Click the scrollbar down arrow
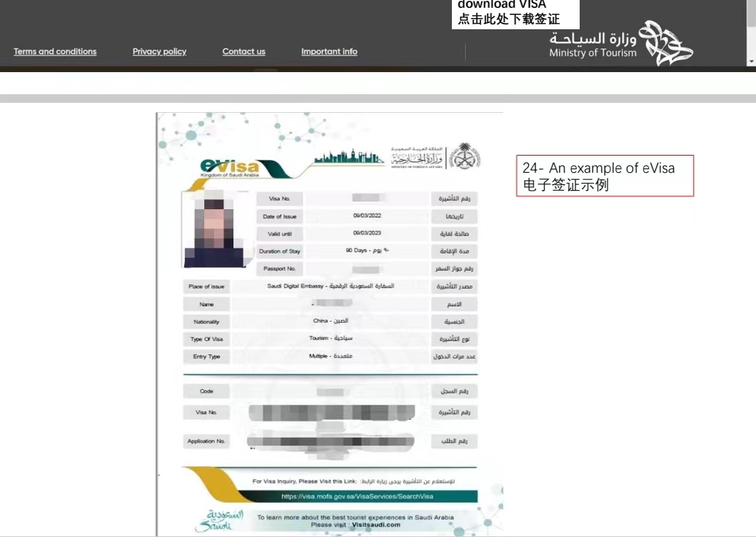The image size is (756, 537). pyautogui.click(x=751, y=61)
